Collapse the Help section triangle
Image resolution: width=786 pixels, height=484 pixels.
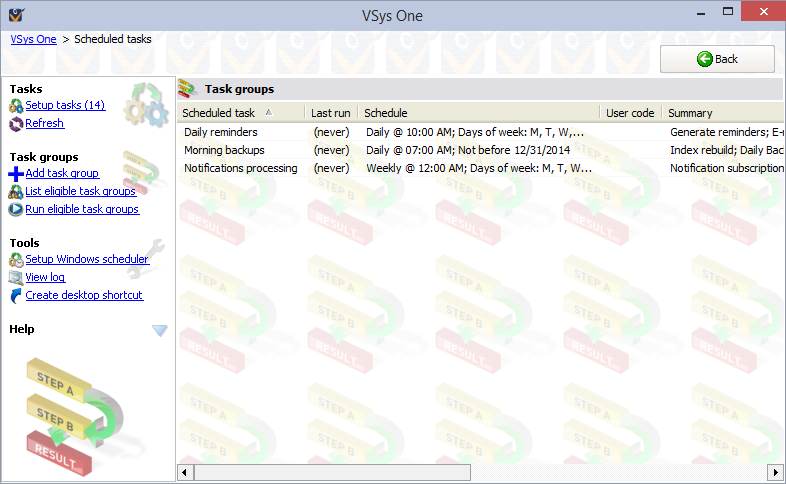tap(159, 330)
